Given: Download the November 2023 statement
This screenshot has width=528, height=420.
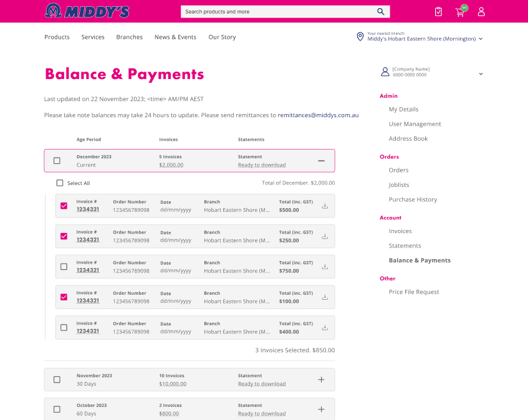Looking at the screenshot, I should pos(262,384).
